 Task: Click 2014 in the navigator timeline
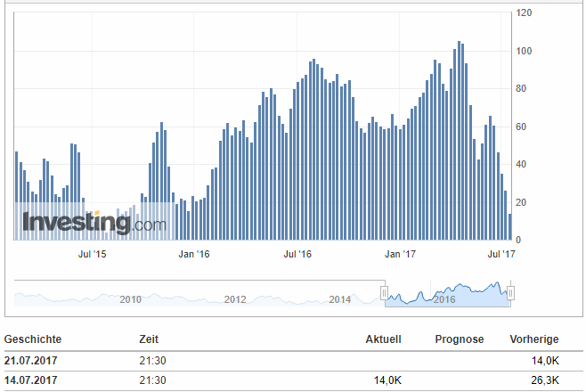[x=339, y=299]
